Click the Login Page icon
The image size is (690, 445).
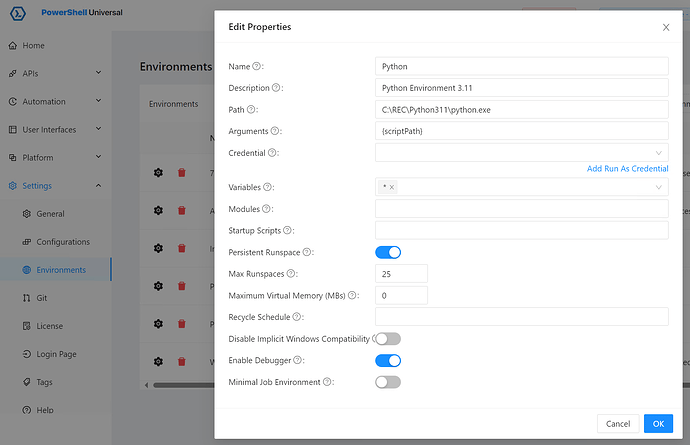[x=27, y=354]
